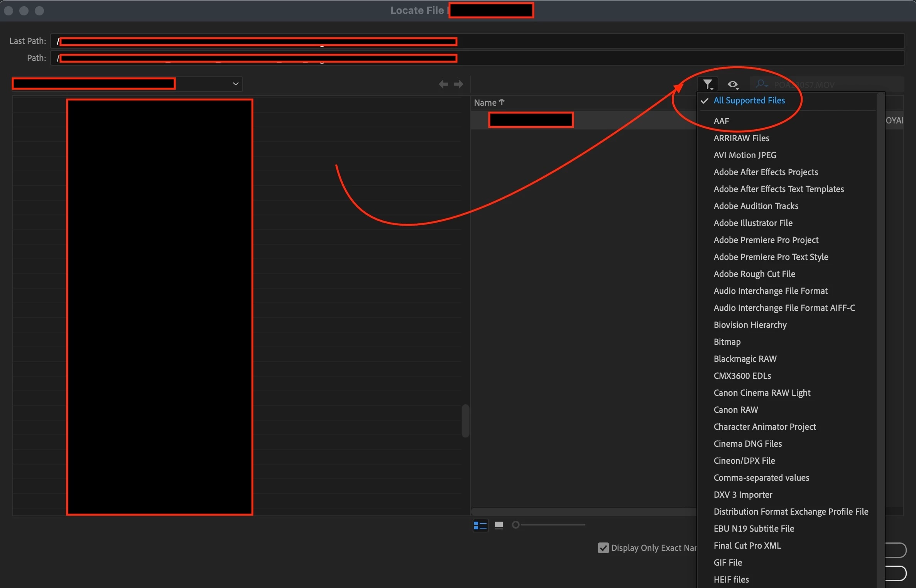Select the GIF File filter entry
Image resolution: width=916 pixels, height=588 pixels.
728,563
